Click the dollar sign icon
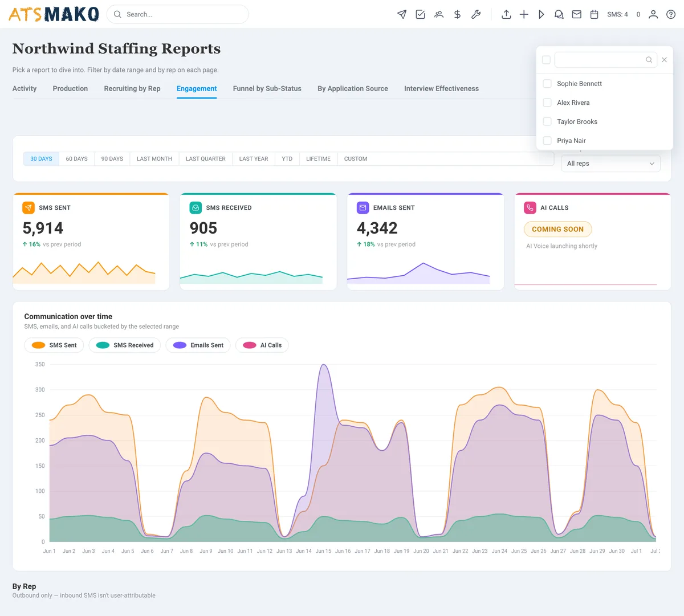 click(x=457, y=14)
